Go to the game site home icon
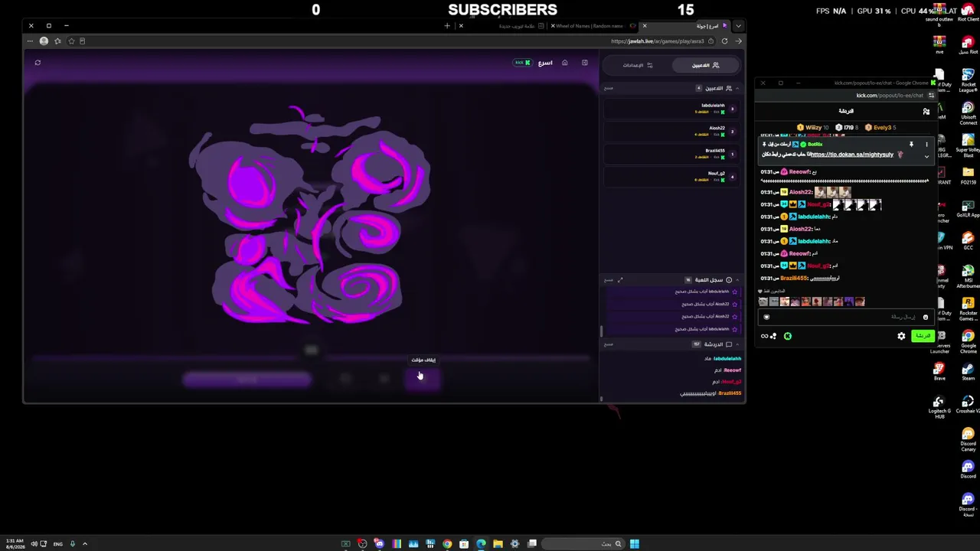 point(565,63)
